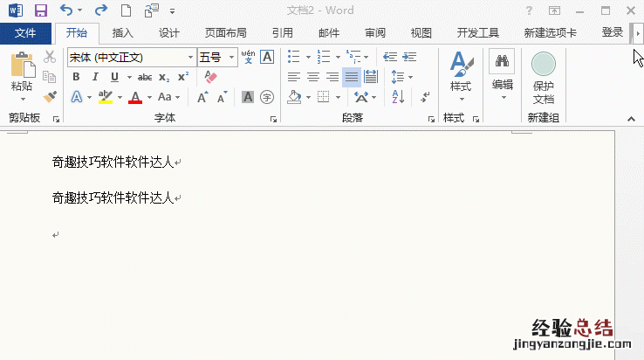Decrease paragraph indent

(390, 57)
